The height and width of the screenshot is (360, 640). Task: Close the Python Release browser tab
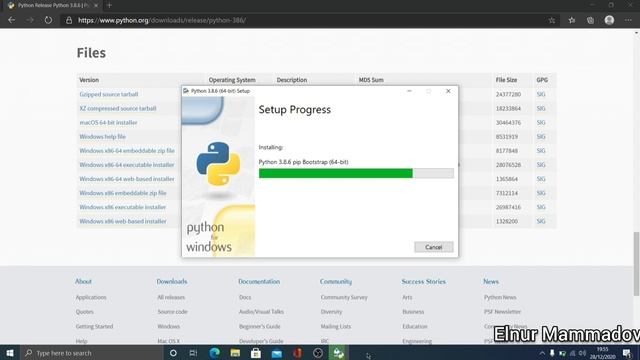click(96, 5)
